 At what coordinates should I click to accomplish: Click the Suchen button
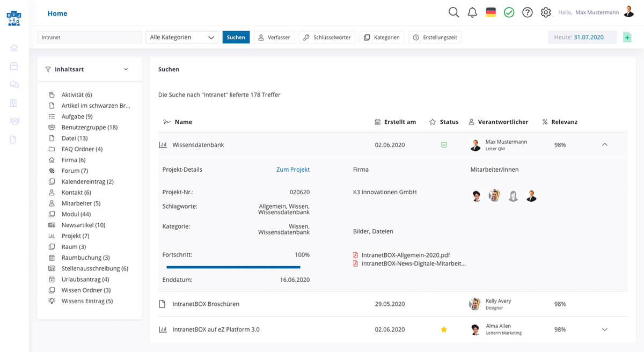click(236, 37)
